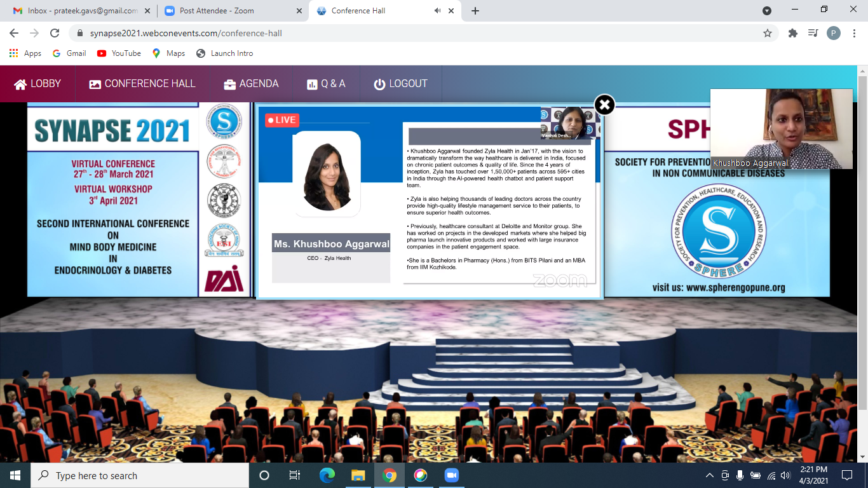The image size is (868, 488).
Task: Open the YouTube bookmark
Action: pyautogui.click(x=119, y=53)
